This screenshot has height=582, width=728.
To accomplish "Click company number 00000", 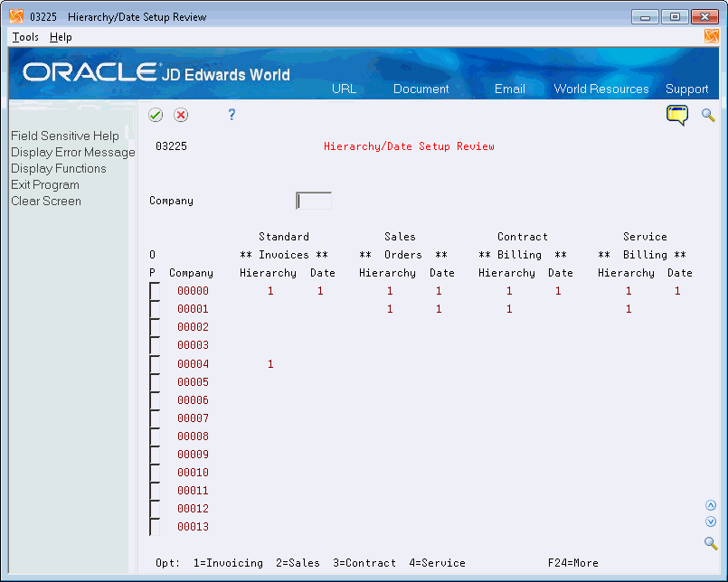I will pyautogui.click(x=194, y=291).
